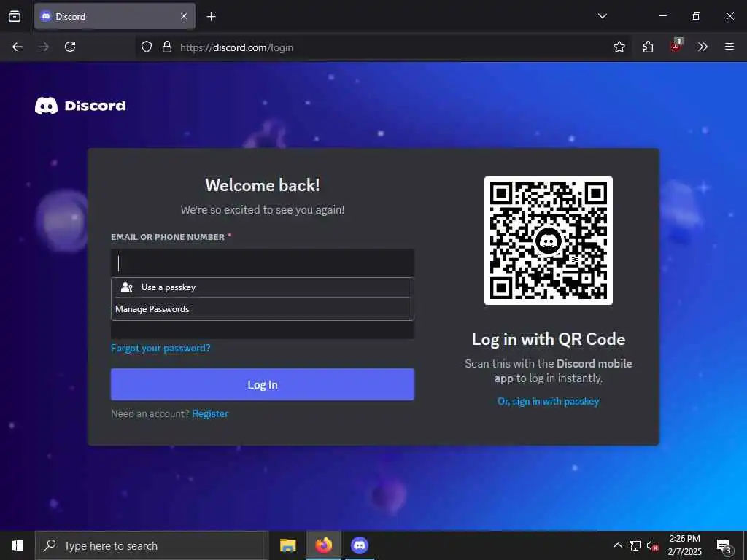Click the muted volume tray icon
Image resolution: width=747 pixels, height=560 pixels.
pos(652,545)
